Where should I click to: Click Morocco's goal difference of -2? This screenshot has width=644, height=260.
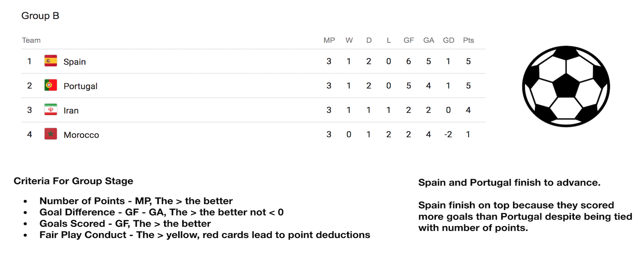pos(448,135)
